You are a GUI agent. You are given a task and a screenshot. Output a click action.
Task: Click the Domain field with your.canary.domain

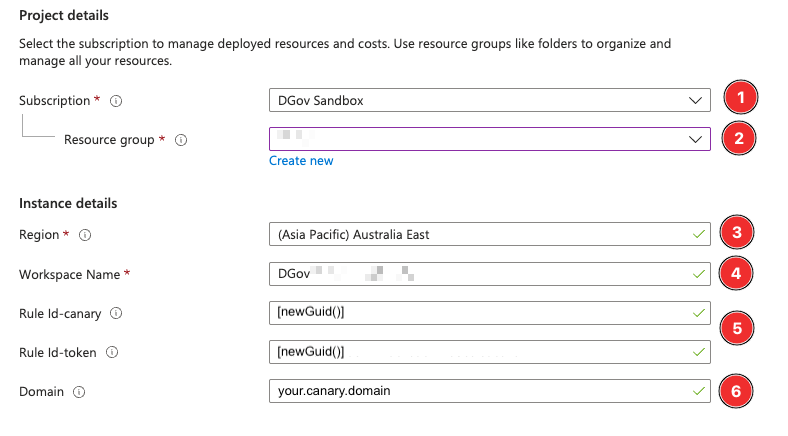(489, 391)
